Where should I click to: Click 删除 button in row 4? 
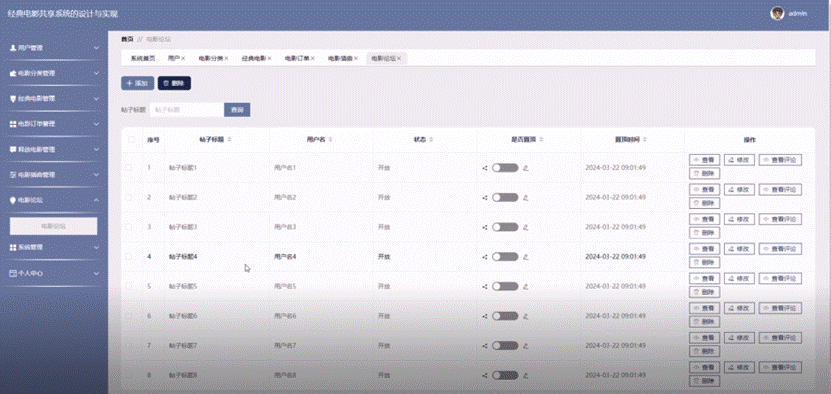coord(704,262)
